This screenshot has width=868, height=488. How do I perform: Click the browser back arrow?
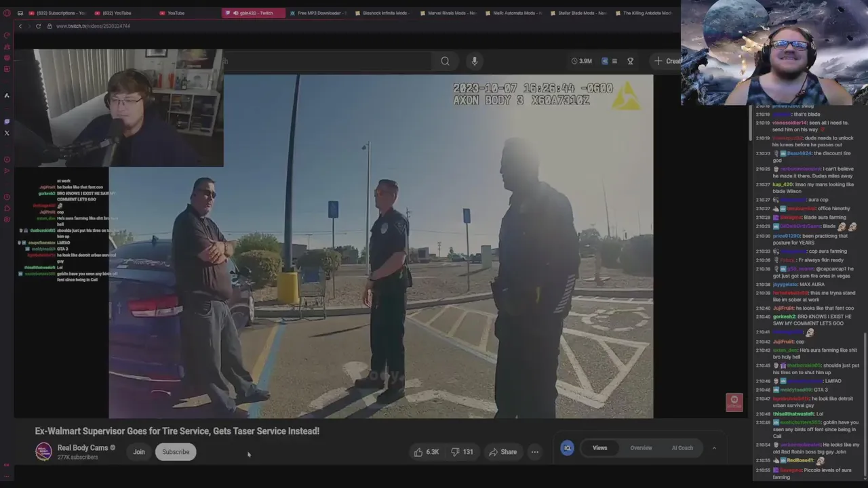coord(20,26)
